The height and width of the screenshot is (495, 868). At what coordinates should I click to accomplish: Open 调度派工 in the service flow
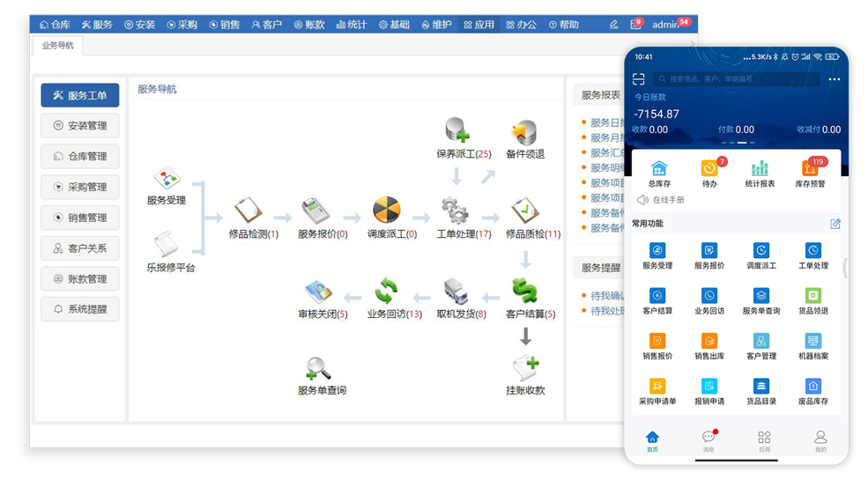click(386, 211)
